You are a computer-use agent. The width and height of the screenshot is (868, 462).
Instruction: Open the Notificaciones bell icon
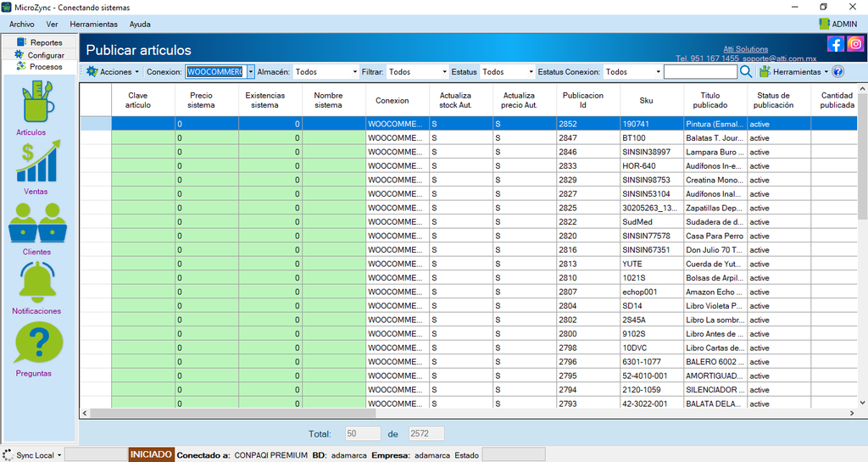37,281
